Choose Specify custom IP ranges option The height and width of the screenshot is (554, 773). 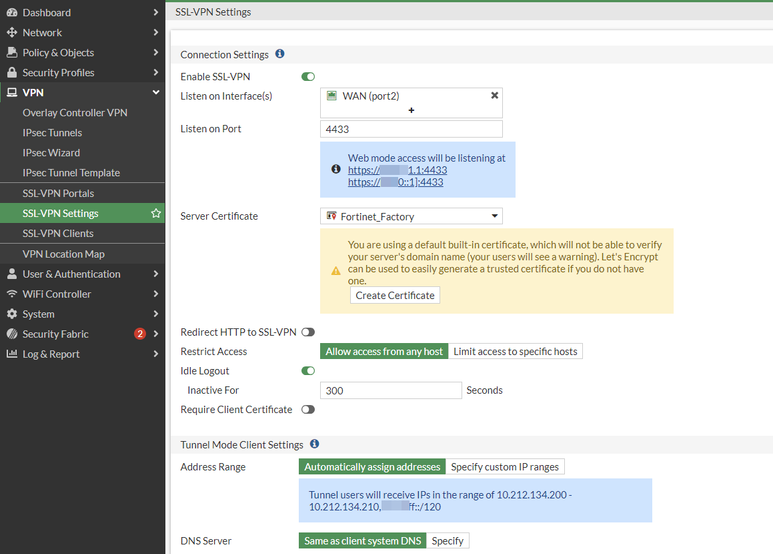505,467
